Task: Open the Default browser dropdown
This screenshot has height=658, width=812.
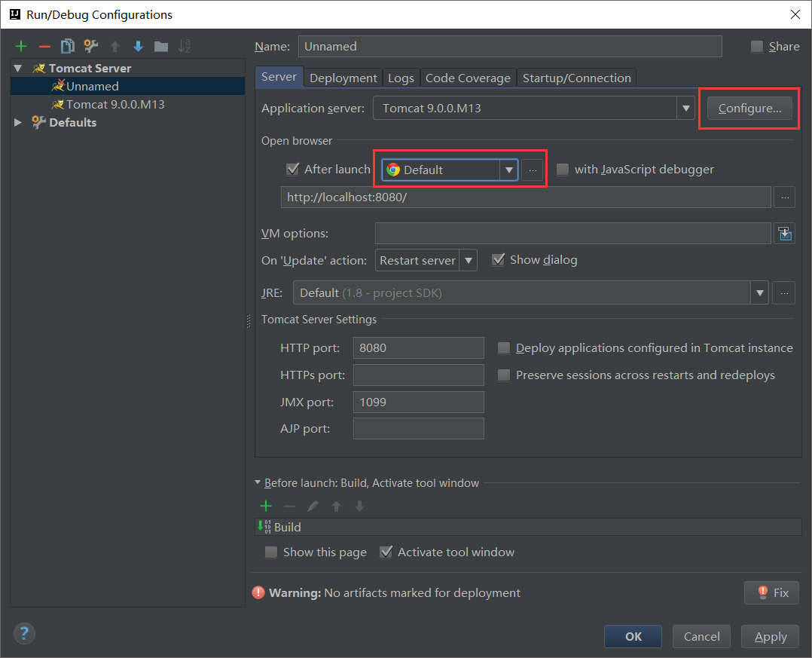Action: click(x=509, y=170)
